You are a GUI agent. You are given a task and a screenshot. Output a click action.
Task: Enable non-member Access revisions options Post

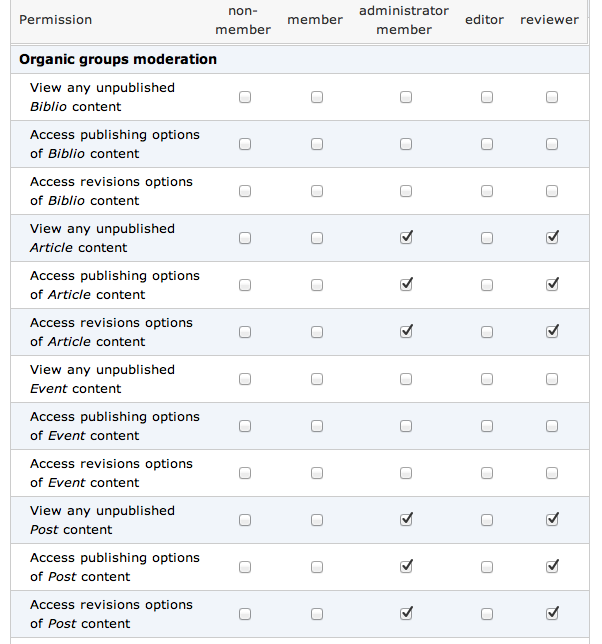tap(245, 614)
